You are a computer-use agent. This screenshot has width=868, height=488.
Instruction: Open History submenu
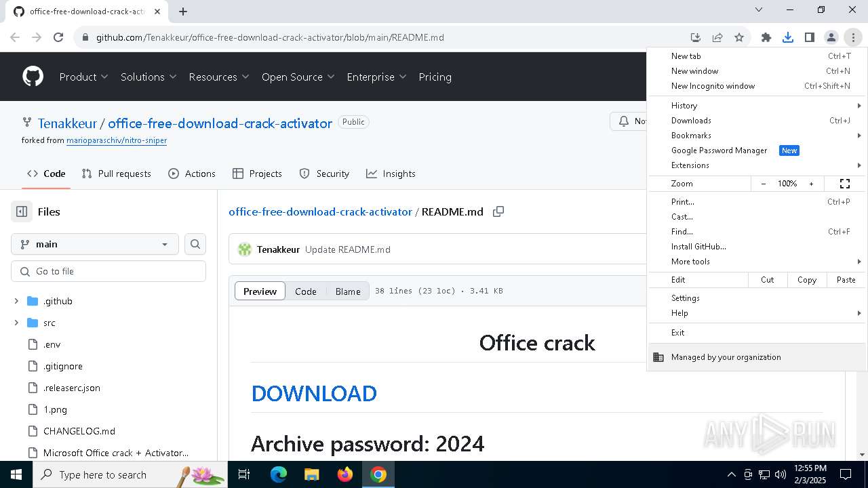pos(757,106)
